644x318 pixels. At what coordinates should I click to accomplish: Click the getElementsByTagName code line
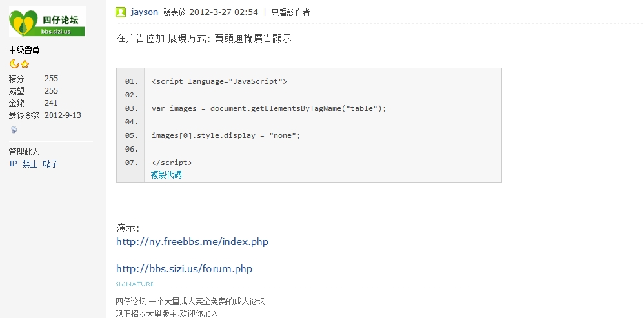click(269, 108)
